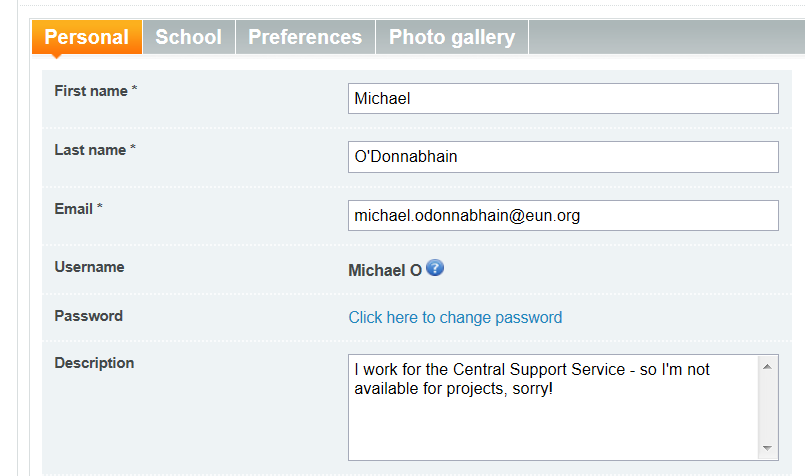Click the Description label
The height and width of the screenshot is (476, 805).
(x=94, y=363)
